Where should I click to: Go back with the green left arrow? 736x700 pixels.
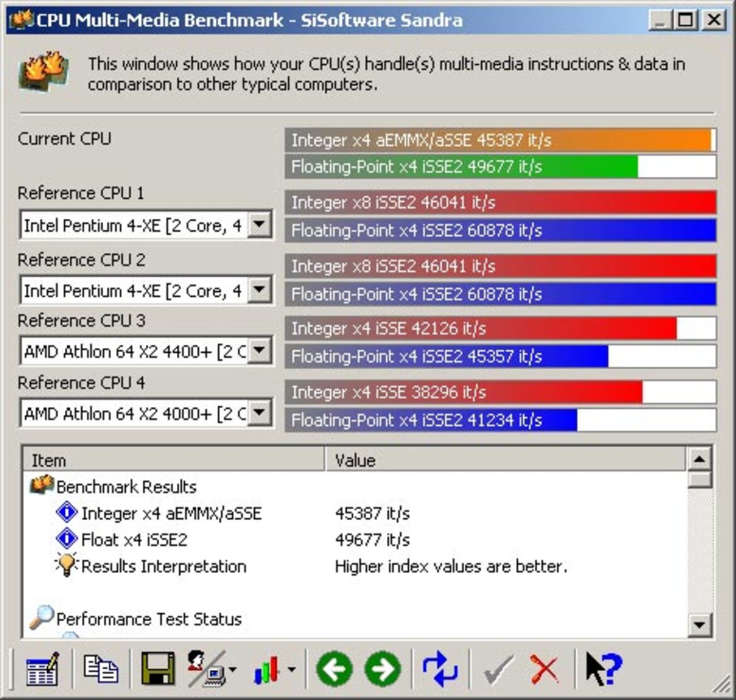pos(335,669)
